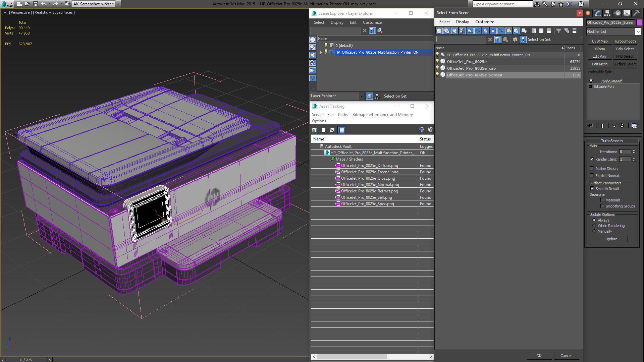Click Show End Result toggle icon
The image size is (644, 362).
pyautogui.click(x=602, y=126)
